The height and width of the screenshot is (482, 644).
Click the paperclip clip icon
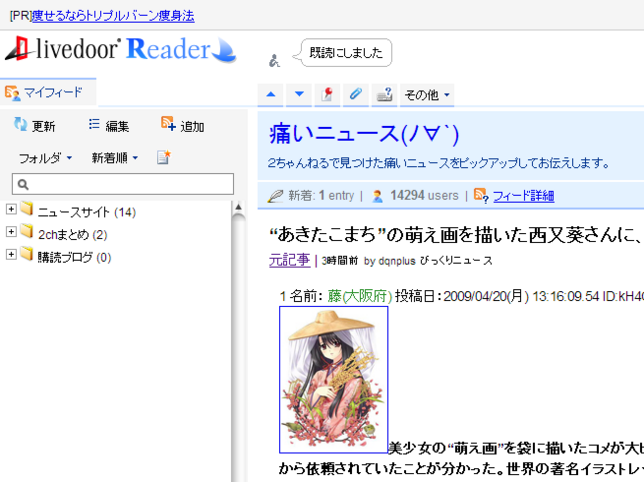pos(356,94)
